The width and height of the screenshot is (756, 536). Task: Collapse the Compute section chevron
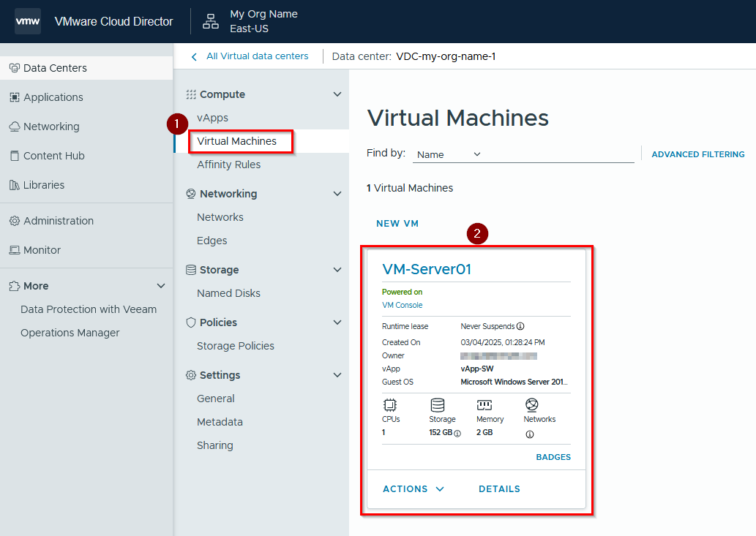337,94
